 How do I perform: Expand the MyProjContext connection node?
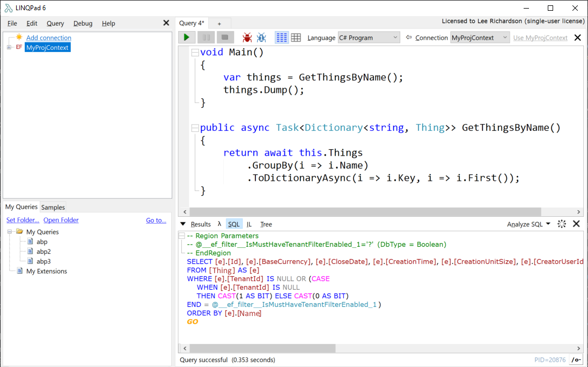coord(9,47)
